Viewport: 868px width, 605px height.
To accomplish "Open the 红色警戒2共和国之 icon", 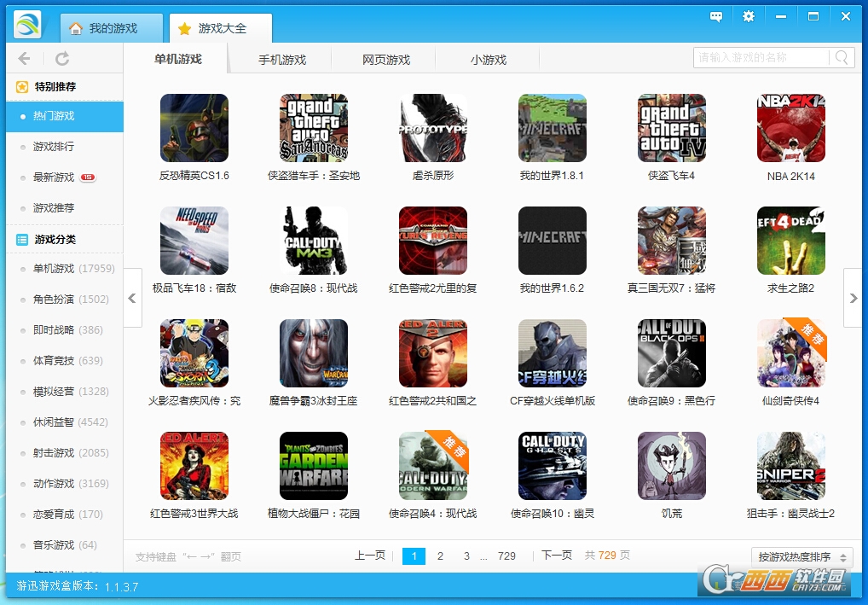I will tap(433, 353).
